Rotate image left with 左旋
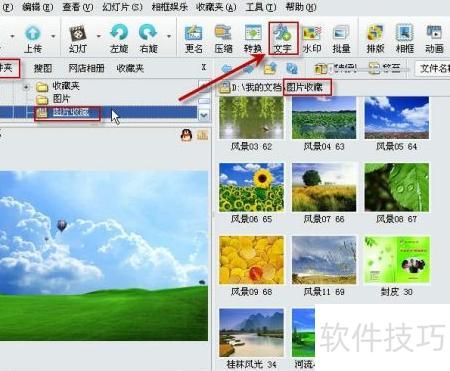450x371 pixels. pyautogui.click(x=119, y=39)
